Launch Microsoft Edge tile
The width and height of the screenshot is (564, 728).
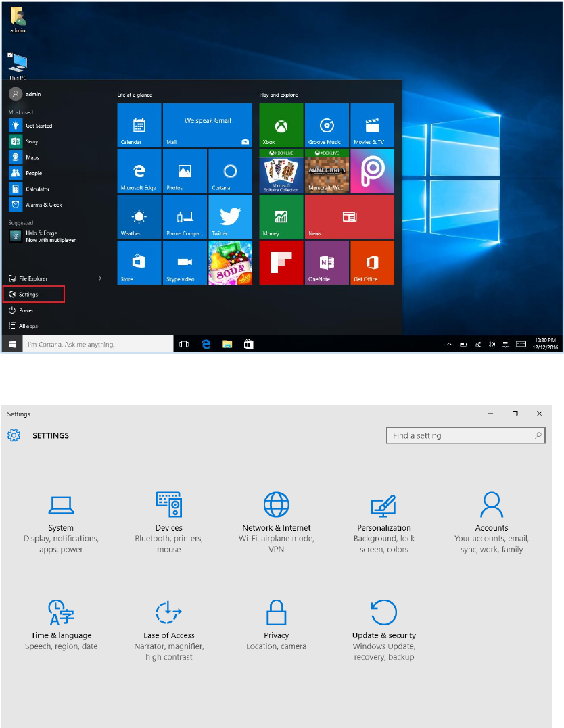(139, 171)
